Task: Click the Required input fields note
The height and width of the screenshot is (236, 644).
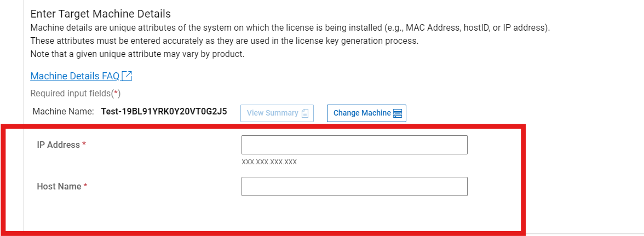Action: click(x=75, y=94)
